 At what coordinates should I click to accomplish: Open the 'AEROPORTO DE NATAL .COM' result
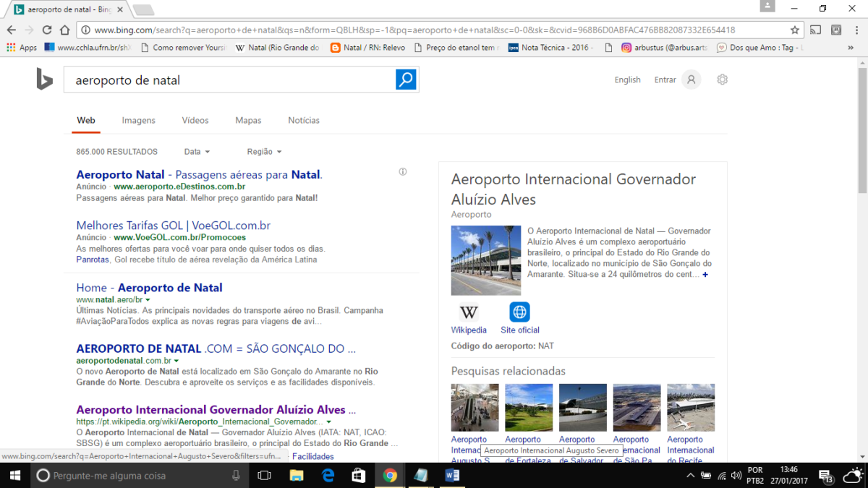click(x=216, y=348)
